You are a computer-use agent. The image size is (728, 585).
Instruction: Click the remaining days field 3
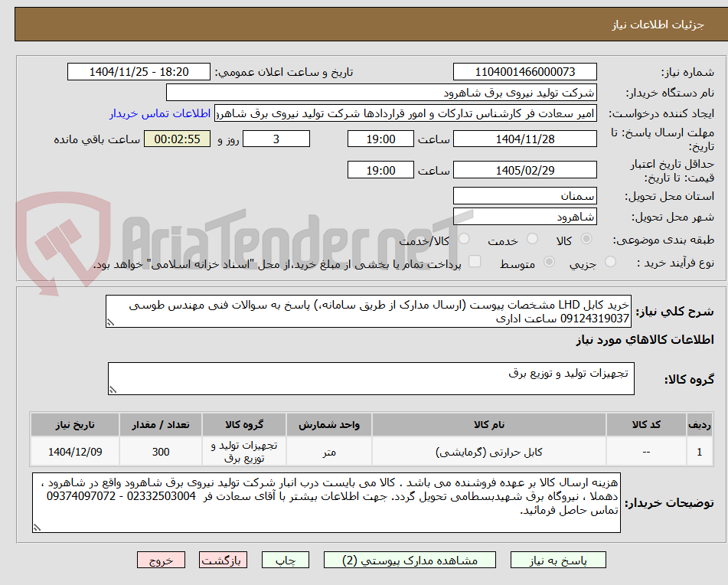coord(276,139)
